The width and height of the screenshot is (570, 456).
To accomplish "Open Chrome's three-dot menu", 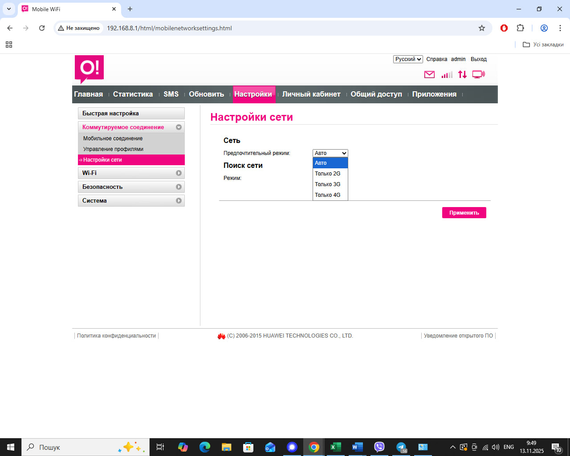I will pyautogui.click(x=560, y=28).
